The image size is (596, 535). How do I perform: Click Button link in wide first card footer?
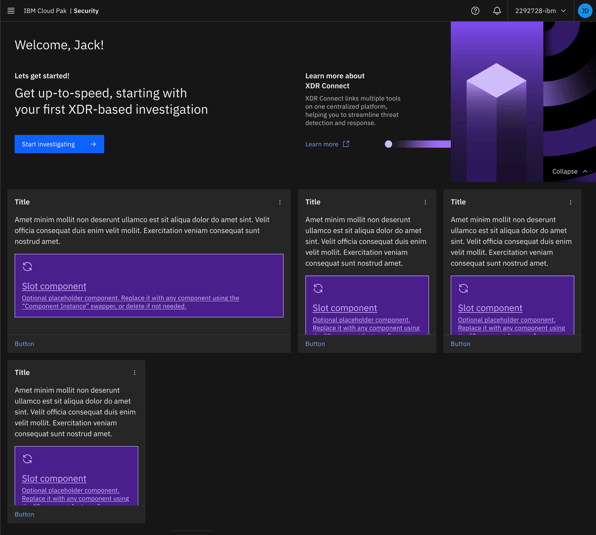point(24,343)
